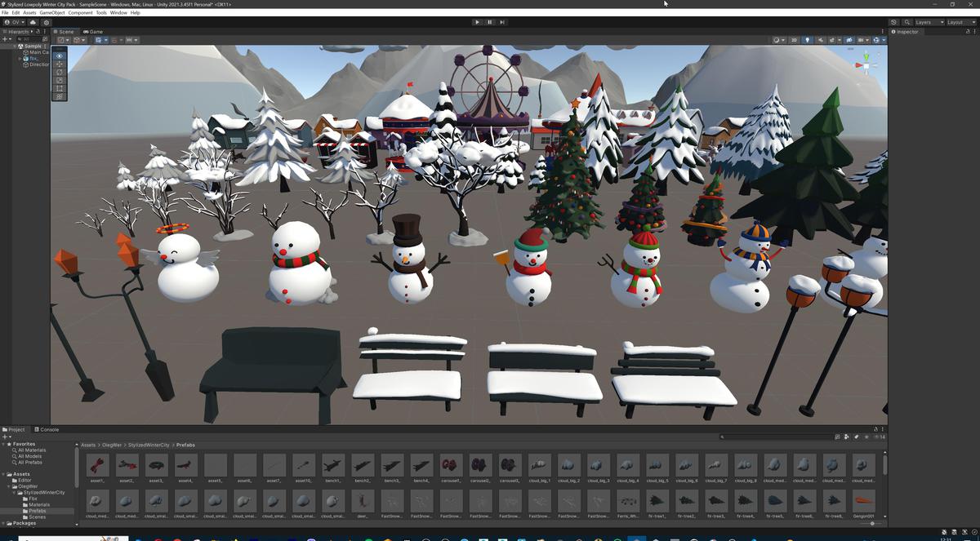Toggle scene lighting bulb icon
The height and width of the screenshot is (541, 980).
[807, 40]
